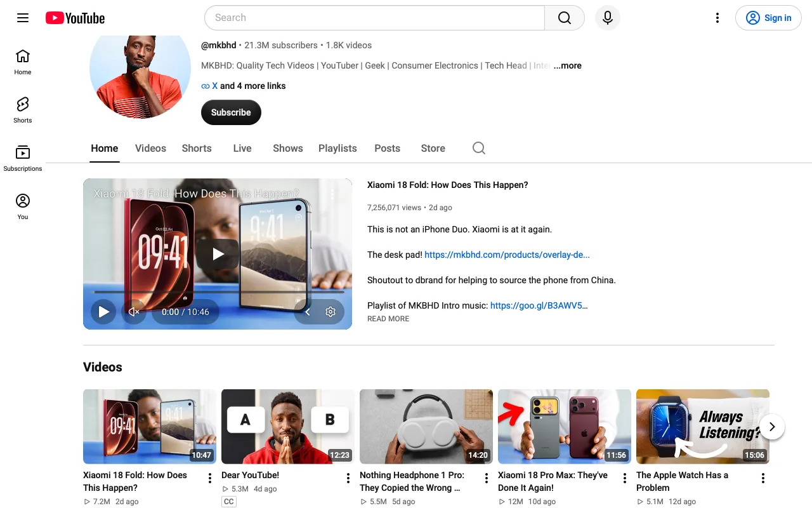Open the You sidebar section
812x508 pixels.
(x=23, y=206)
